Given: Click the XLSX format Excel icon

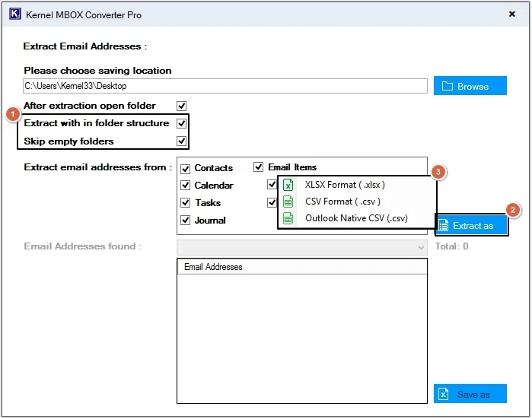Looking at the screenshot, I should pyautogui.click(x=288, y=185).
